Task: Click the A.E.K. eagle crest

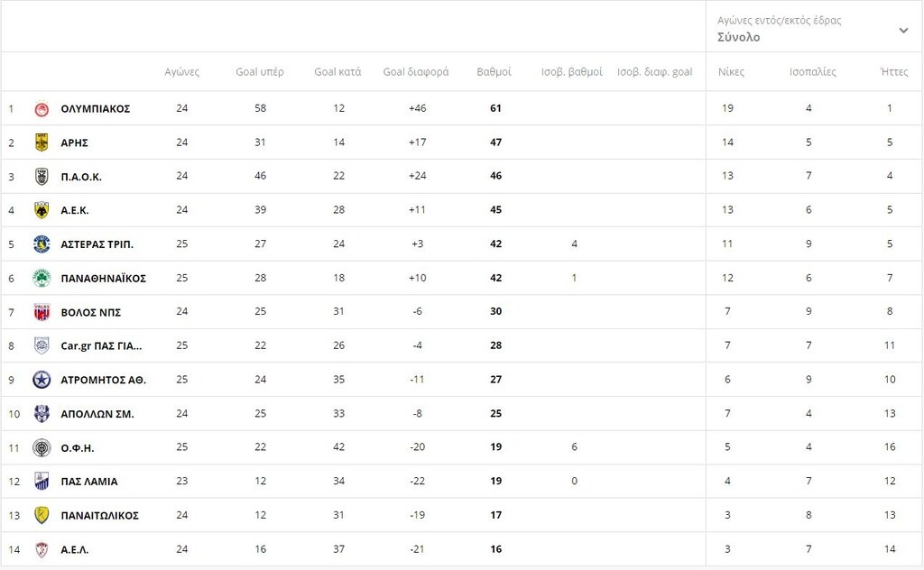Action: pyautogui.click(x=42, y=210)
